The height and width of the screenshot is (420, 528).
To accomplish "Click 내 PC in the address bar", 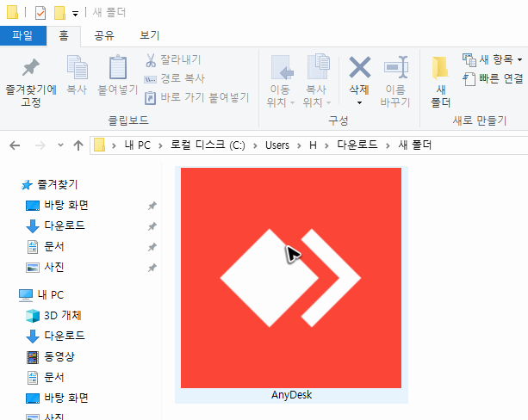I will 138,145.
